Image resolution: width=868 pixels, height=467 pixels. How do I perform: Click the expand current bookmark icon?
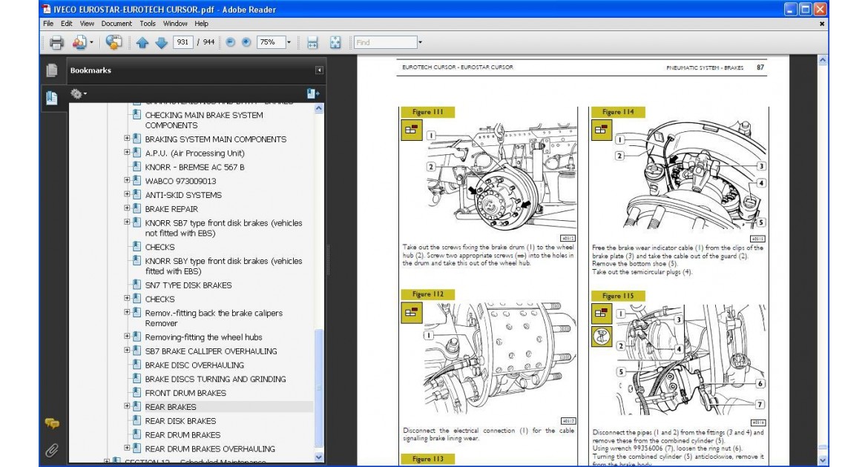tap(313, 94)
